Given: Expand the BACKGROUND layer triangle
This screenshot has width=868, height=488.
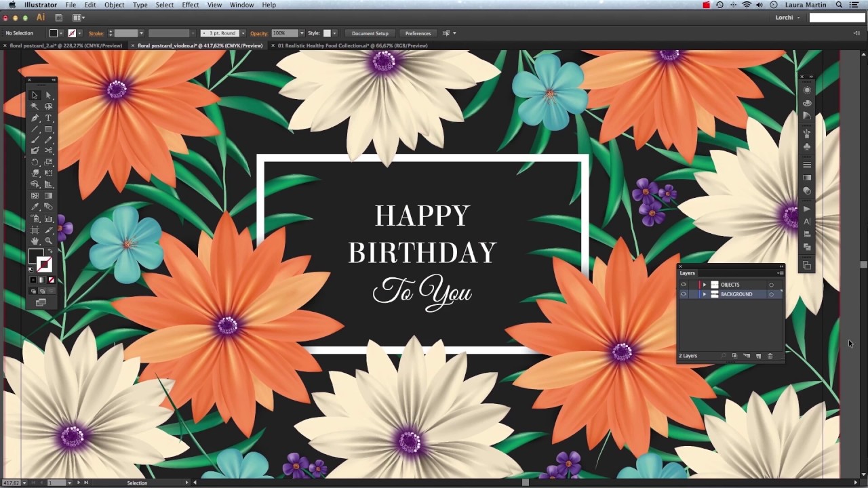Looking at the screenshot, I should coord(705,294).
